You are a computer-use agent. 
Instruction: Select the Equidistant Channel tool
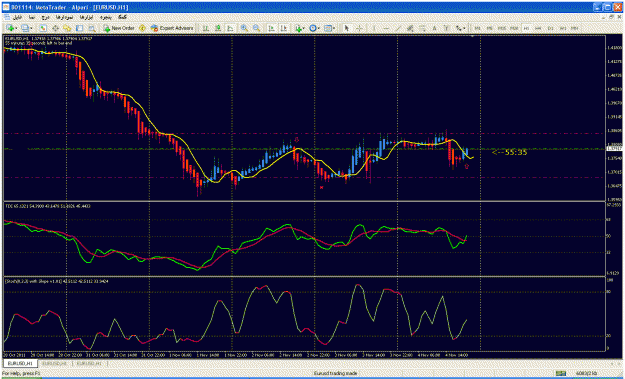(x=410, y=28)
